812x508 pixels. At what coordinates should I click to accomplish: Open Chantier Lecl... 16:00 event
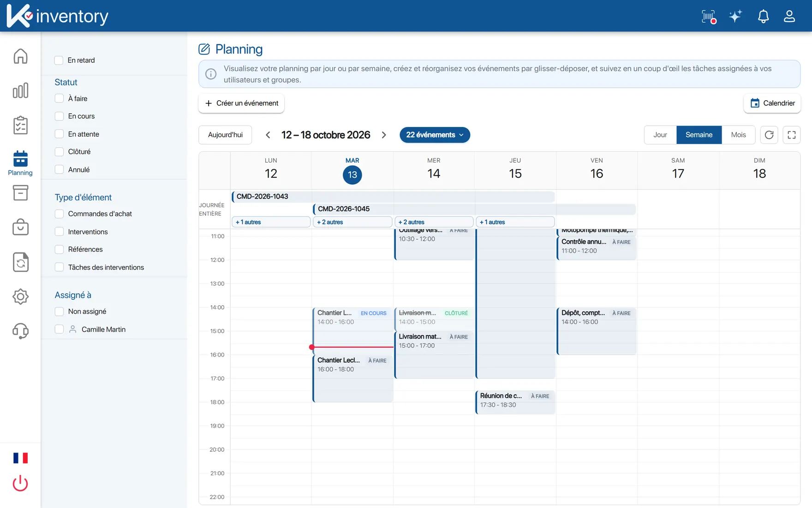pos(353,379)
